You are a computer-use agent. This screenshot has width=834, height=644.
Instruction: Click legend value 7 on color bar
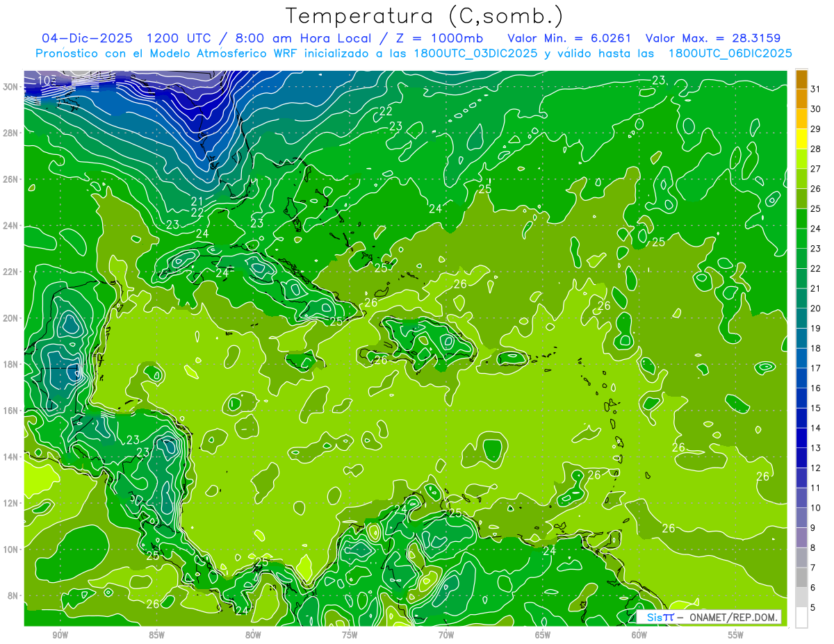tap(813, 568)
